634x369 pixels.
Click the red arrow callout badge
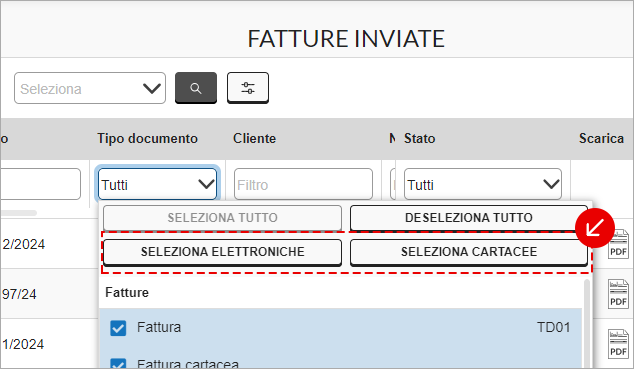click(595, 228)
